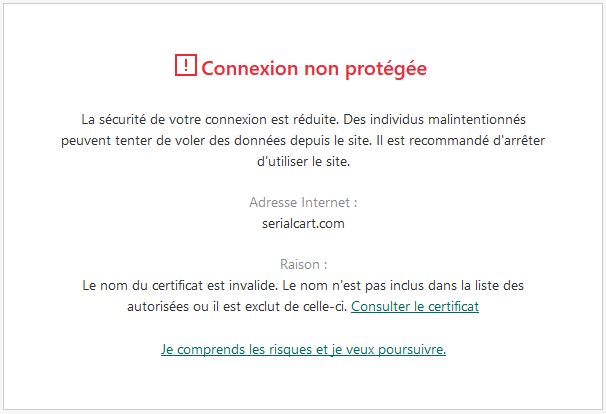Click the red exclamation warning icon
606x414 pixels.
click(186, 66)
